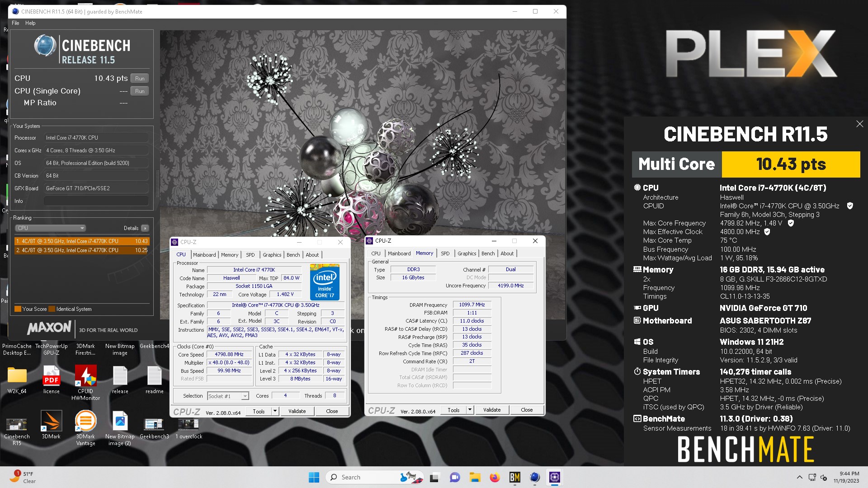
Task: Click the Max Effective Clock shield icon
Action: (767, 232)
